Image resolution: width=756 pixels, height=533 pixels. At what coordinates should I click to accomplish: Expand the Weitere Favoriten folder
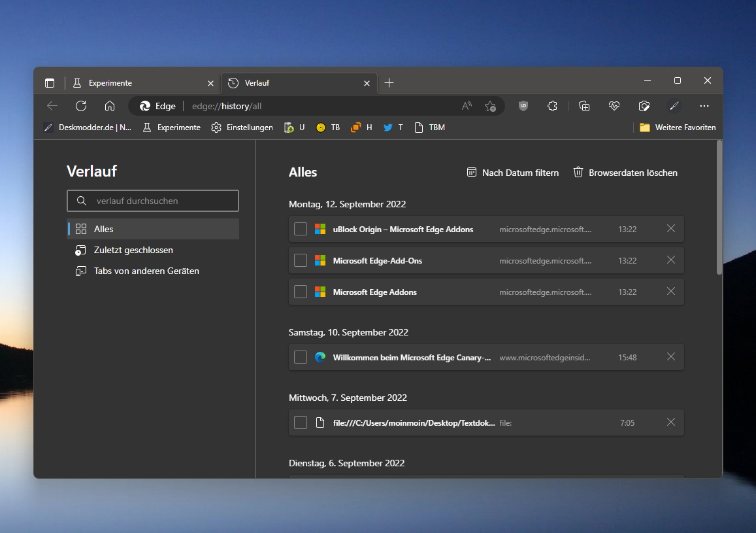[x=678, y=128]
